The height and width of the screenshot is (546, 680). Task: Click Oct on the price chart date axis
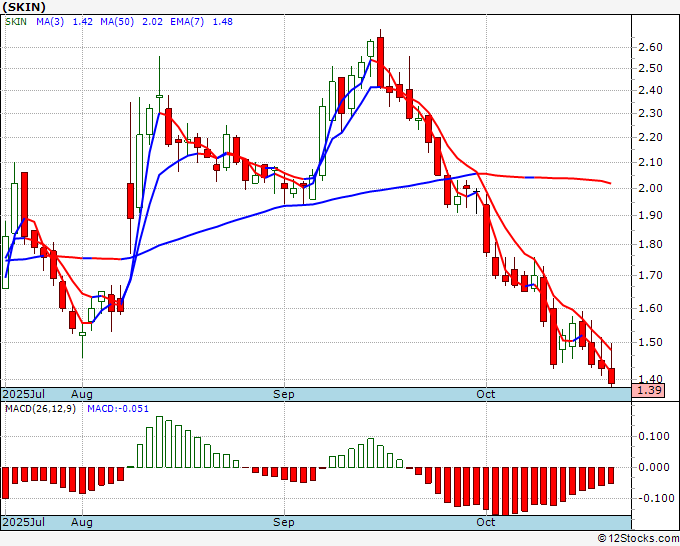[x=485, y=394]
